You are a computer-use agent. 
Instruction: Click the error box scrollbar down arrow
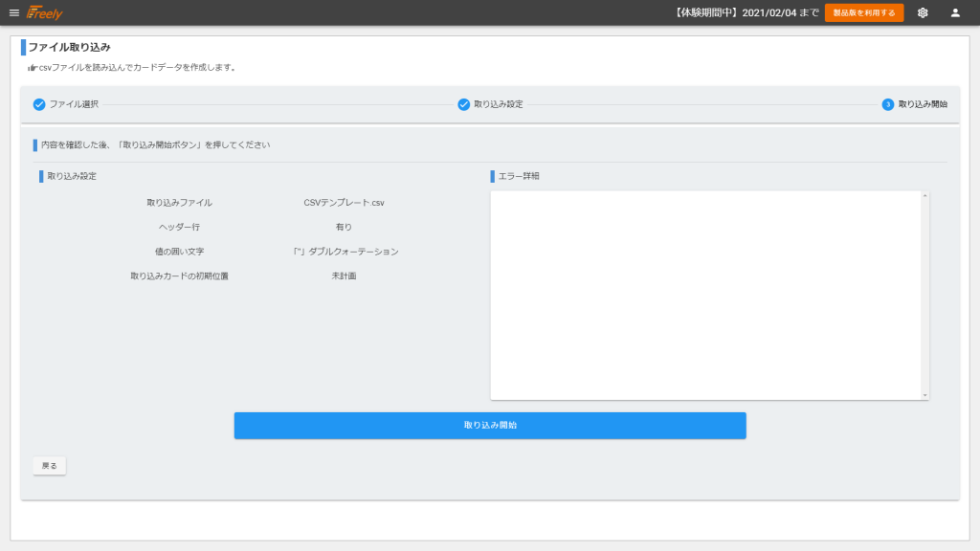[x=924, y=395]
